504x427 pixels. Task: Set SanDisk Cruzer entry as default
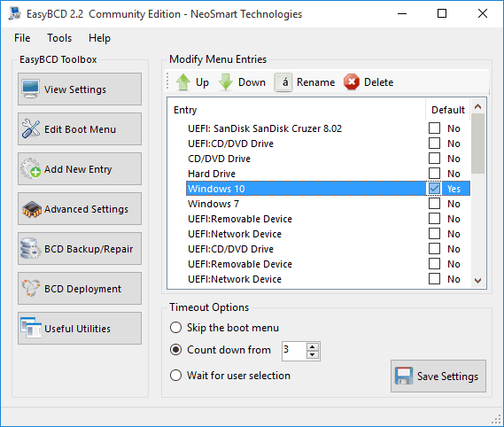434,128
